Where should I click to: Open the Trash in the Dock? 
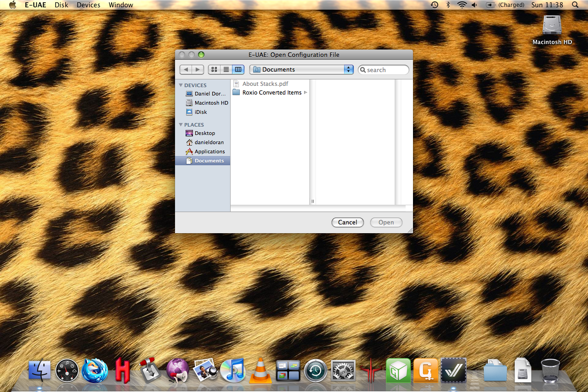pyautogui.click(x=550, y=371)
